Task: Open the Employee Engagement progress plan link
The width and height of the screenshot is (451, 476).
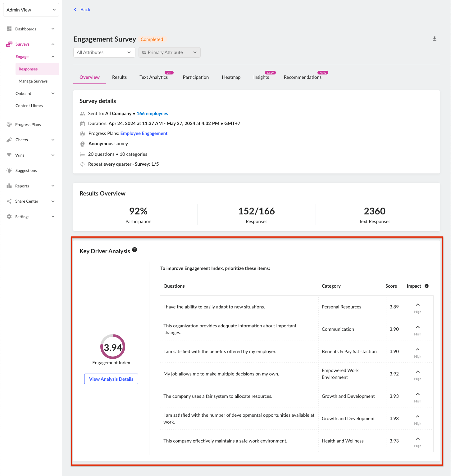Action: coord(144,133)
